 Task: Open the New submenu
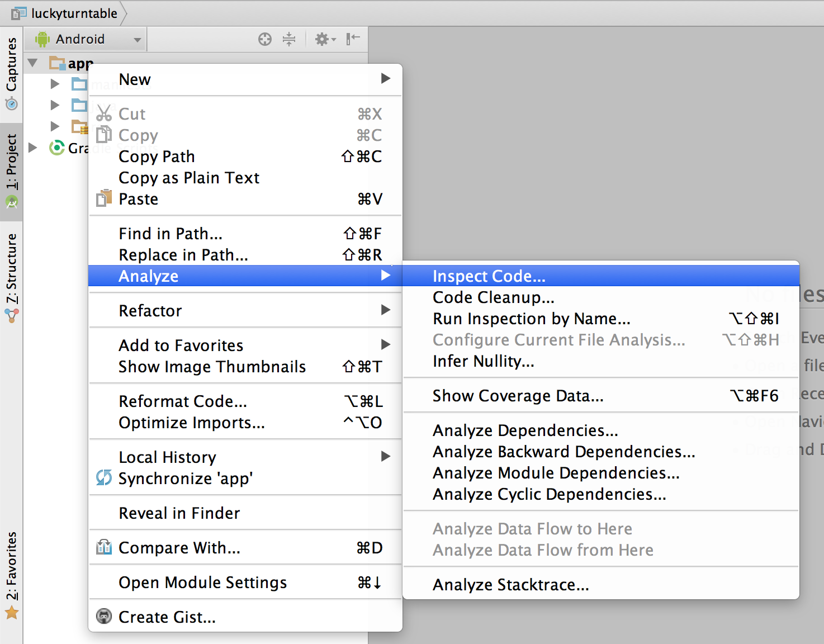(x=245, y=79)
